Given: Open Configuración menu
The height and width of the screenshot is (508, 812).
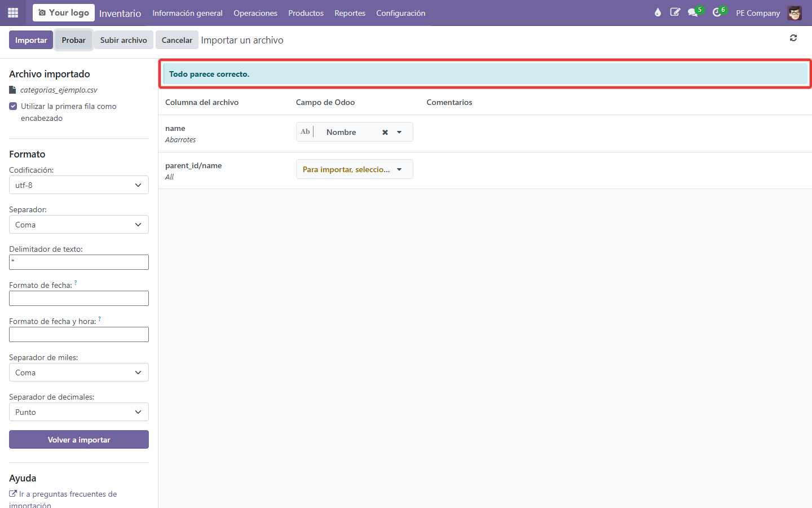Looking at the screenshot, I should tap(401, 13).
